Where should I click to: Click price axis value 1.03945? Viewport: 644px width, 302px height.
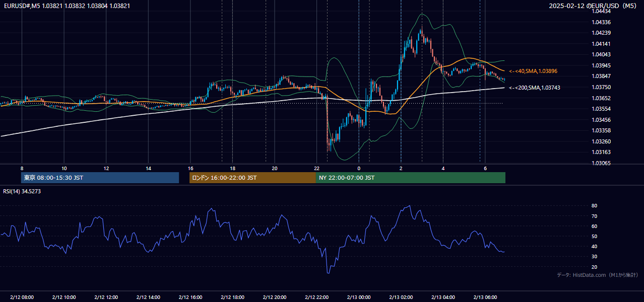tap(601, 65)
